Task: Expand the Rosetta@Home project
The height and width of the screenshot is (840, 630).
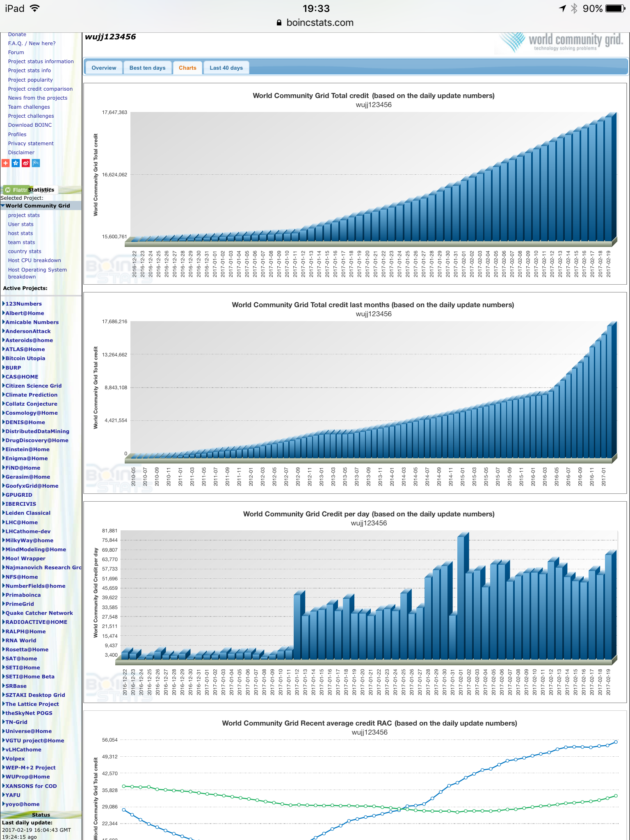Action: pyautogui.click(x=3, y=649)
